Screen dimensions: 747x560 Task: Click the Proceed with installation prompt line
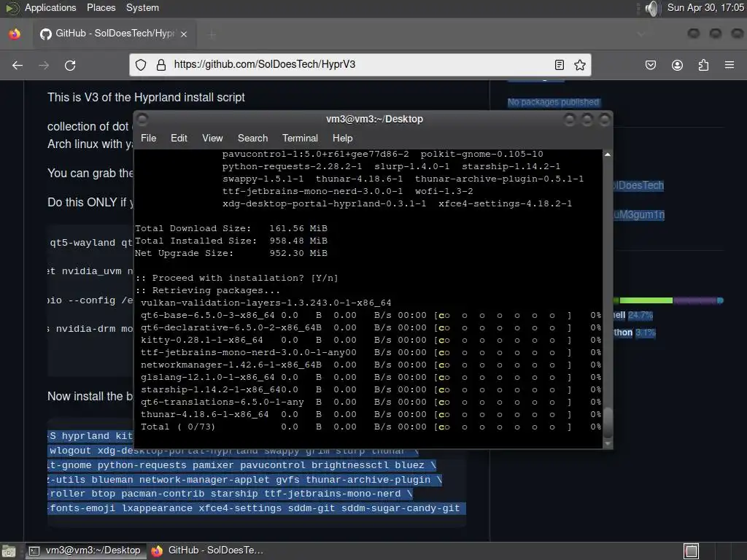pos(236,278)
